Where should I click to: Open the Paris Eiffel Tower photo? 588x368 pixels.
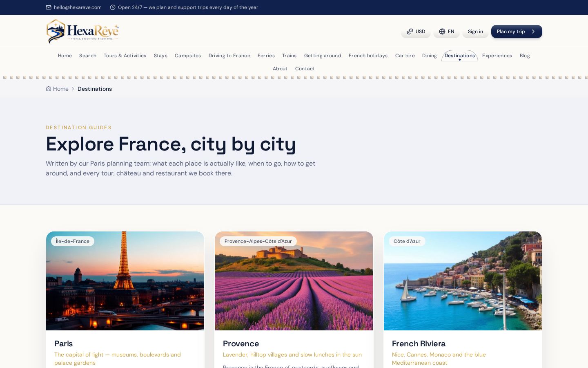point(125,281)
